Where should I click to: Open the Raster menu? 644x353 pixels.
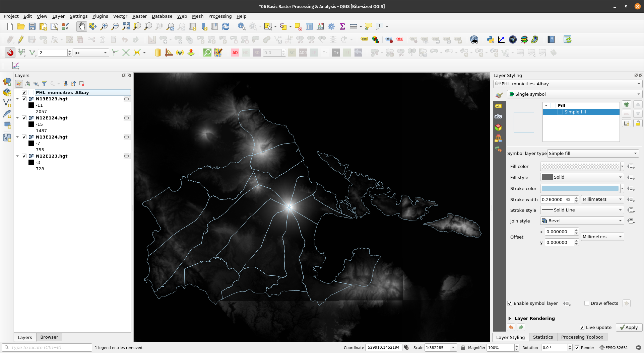coord(139,16)
